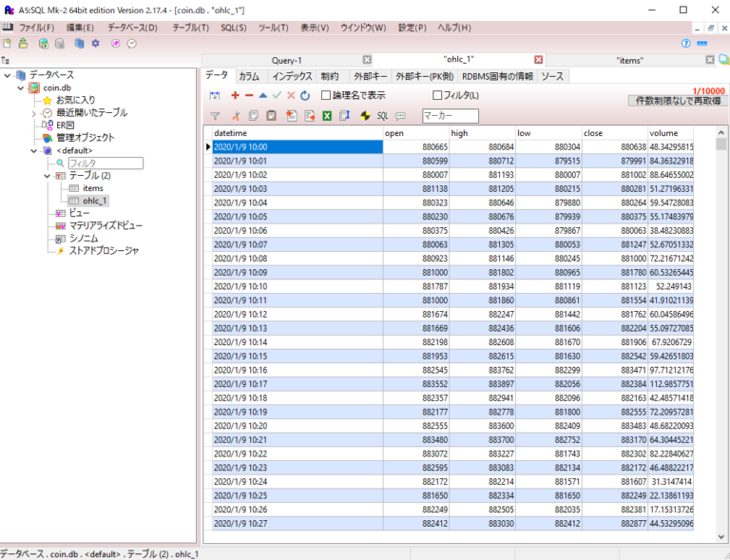The image size is (730, 560).
Task: Enable the 論理名で表示 checkbox
Action: pyautogui.click(x=326, y=95)
